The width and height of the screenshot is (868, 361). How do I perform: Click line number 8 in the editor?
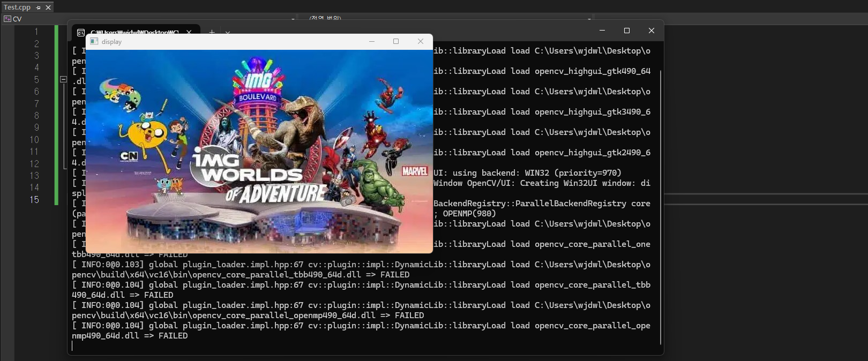click(x=36, y=115)
